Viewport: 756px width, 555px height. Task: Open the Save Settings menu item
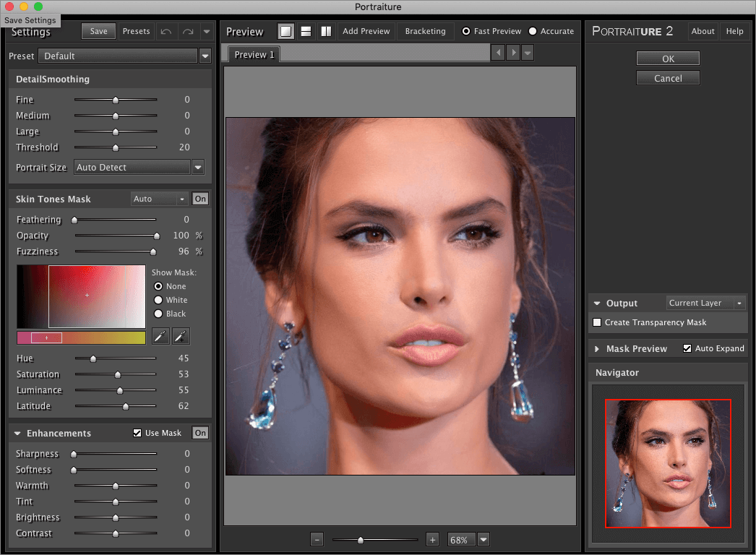[30, 20]
